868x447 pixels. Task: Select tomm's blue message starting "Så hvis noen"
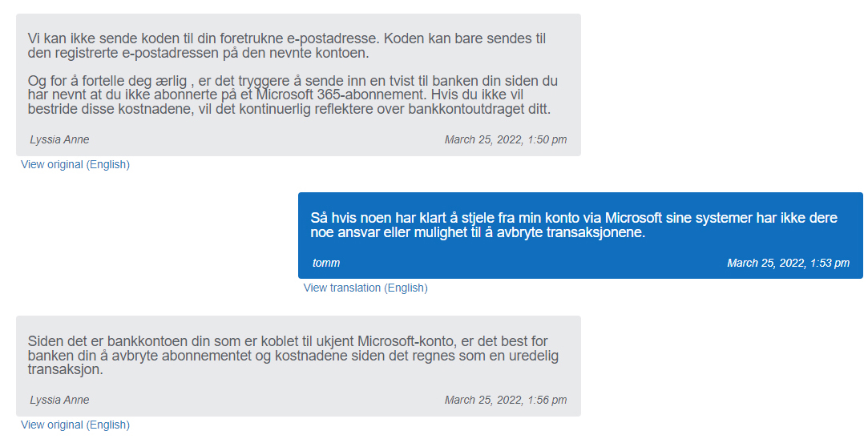pos(574,225)
